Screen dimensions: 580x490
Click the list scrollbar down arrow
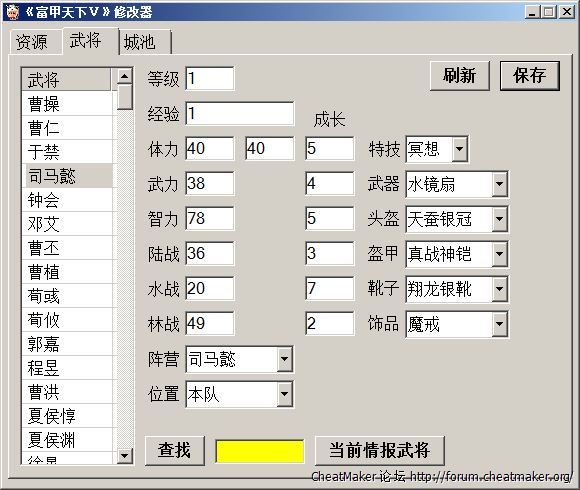(x=125, y=456)
